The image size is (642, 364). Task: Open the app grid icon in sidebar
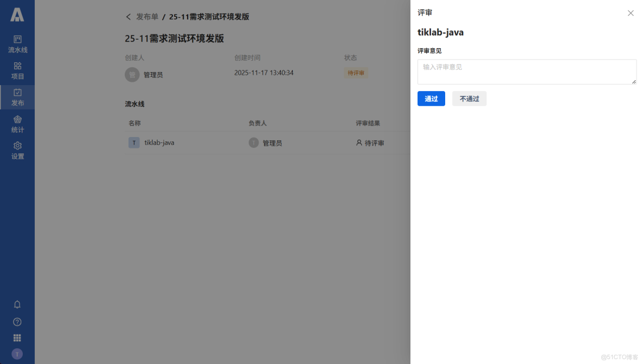17,337
